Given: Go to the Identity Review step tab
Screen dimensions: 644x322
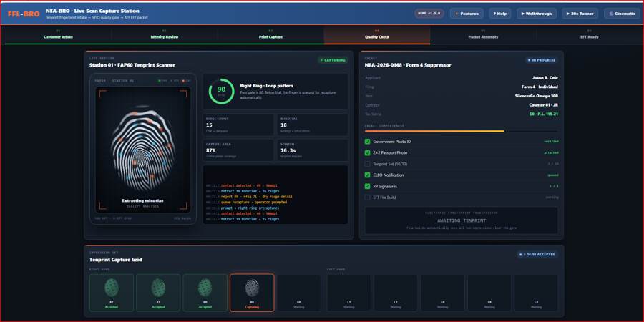Looking at the screenshot, I should [x=165, y=34].
